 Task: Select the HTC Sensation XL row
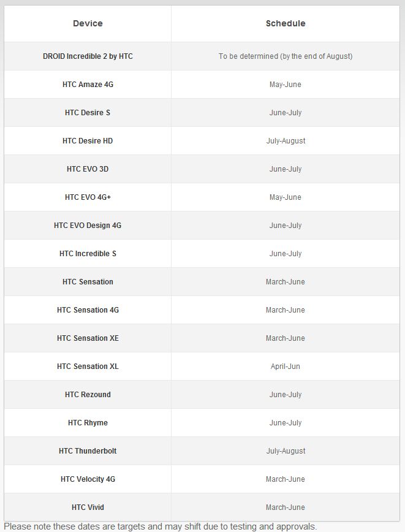click(202, 366)
